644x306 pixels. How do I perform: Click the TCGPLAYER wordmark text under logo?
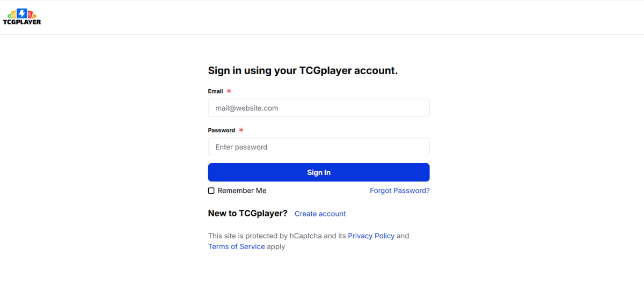coord(21,22)
